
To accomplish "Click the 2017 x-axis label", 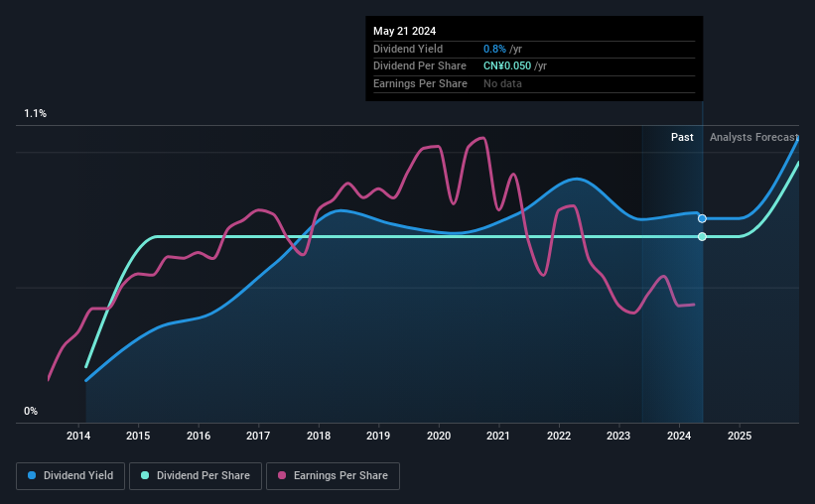I will pyautogui.click(x=258, y=436).
